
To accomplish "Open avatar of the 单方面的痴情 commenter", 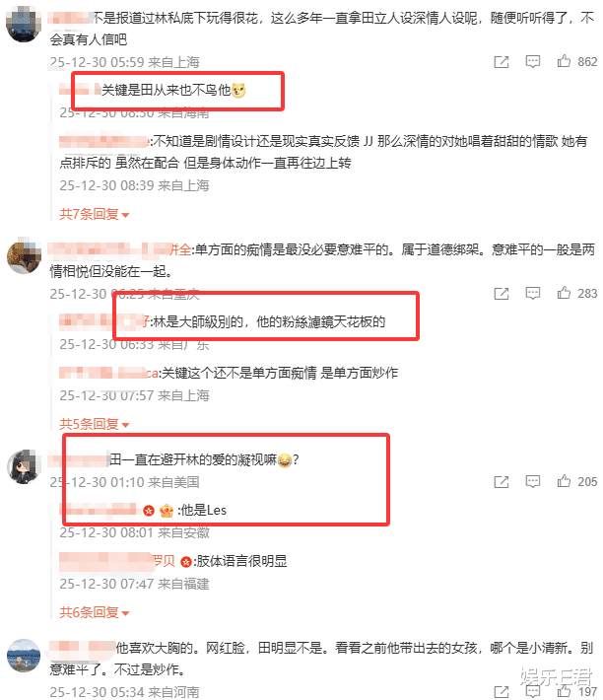I will point(24,255).
